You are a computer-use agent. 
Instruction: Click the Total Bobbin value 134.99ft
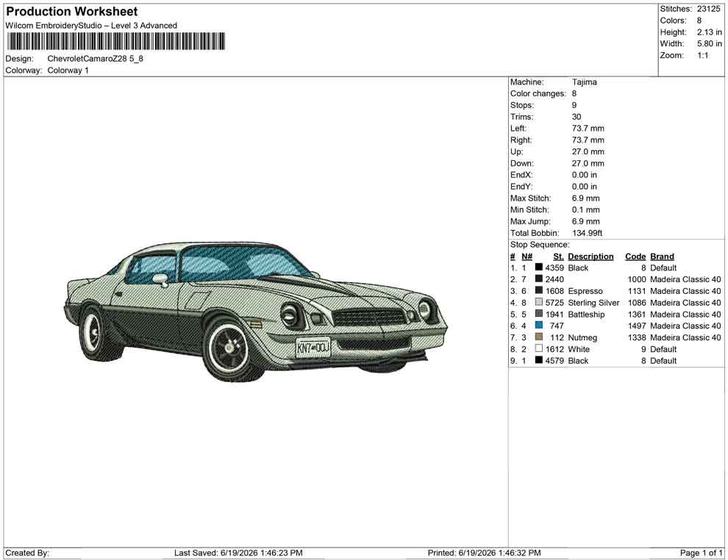tap(588, 232)
